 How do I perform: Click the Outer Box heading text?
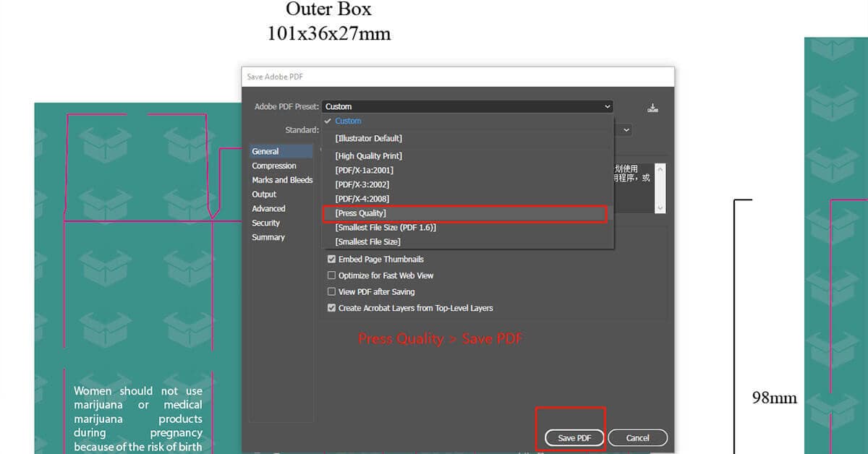click(328, 9)
